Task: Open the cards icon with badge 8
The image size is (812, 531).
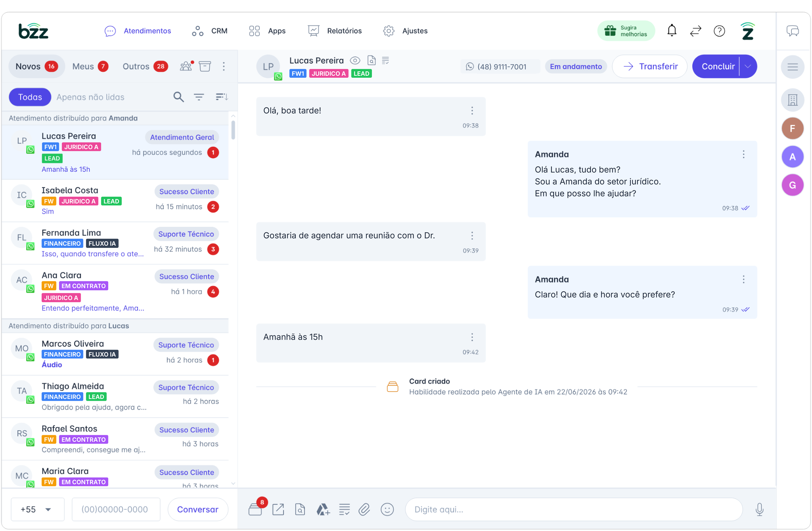Action: 255,510
